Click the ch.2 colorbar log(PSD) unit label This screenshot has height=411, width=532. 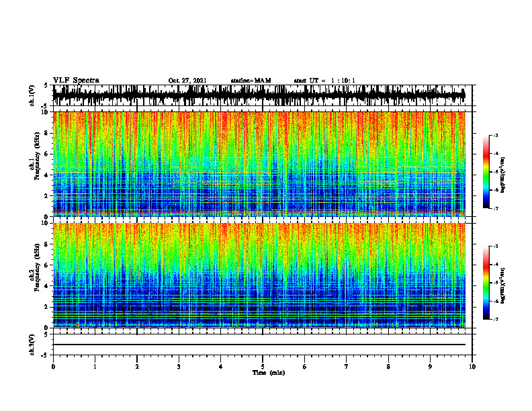[x=503, y=286]
